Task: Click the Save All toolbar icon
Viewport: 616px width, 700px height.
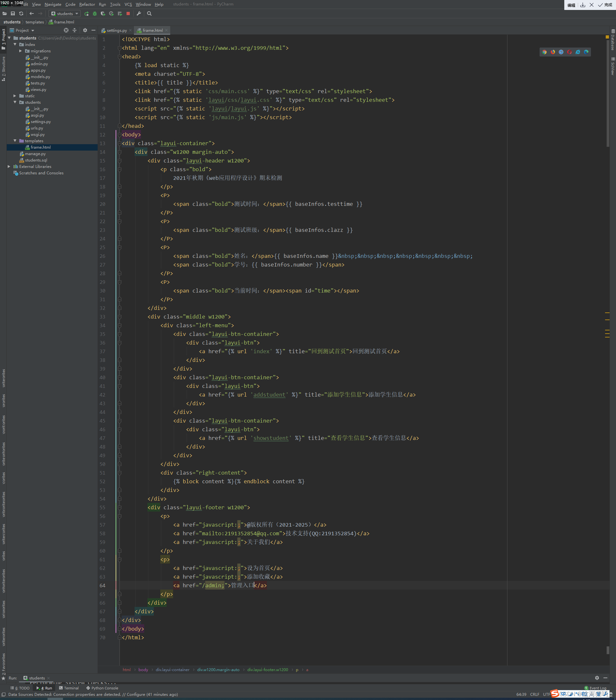Action: point(13,14)
